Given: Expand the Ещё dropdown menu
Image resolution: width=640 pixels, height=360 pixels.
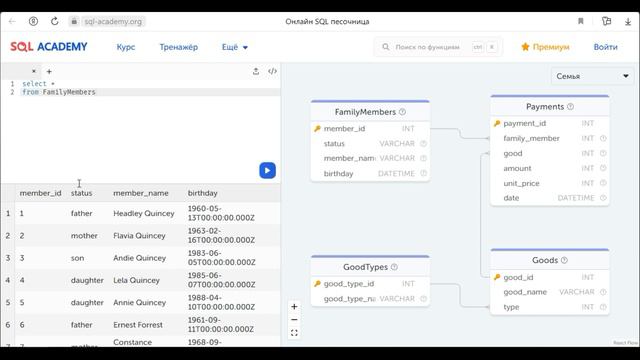Looking at the screenshot, I should pos(235,47).
